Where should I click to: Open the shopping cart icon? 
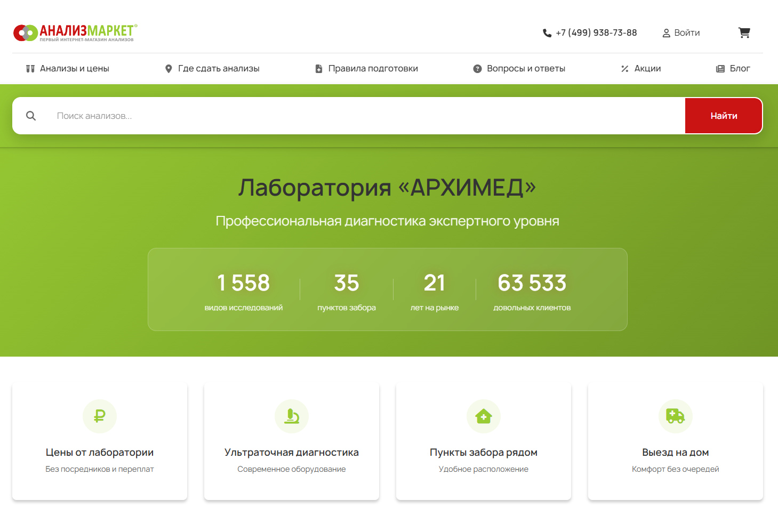(744, 33)
